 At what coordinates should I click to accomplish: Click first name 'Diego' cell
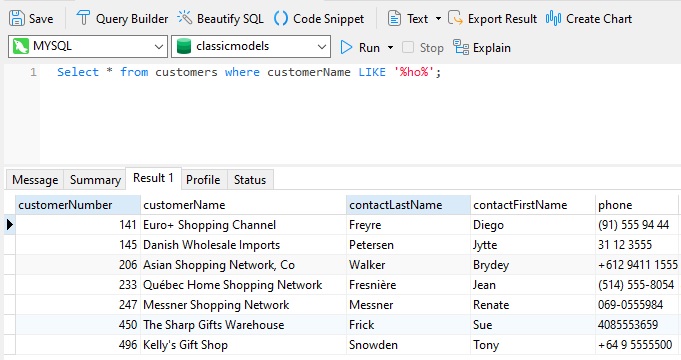[x=532, y=225]
